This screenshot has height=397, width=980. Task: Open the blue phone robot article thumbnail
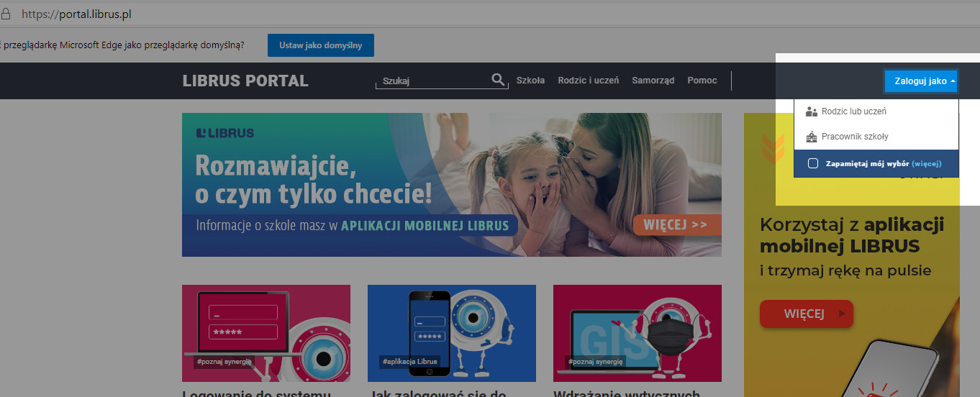(452, 333)
